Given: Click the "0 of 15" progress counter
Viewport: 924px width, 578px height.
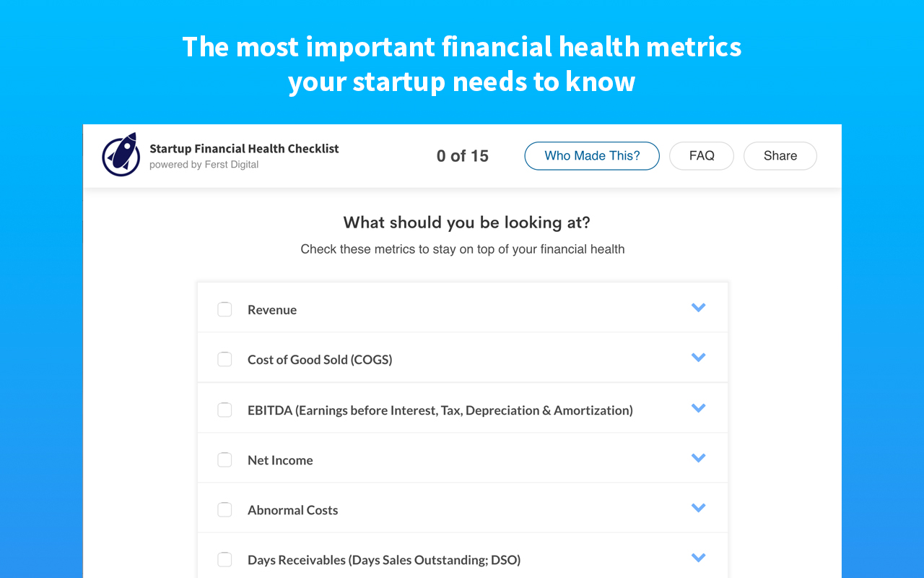Looking at the screenshot, I should (462, 155).
